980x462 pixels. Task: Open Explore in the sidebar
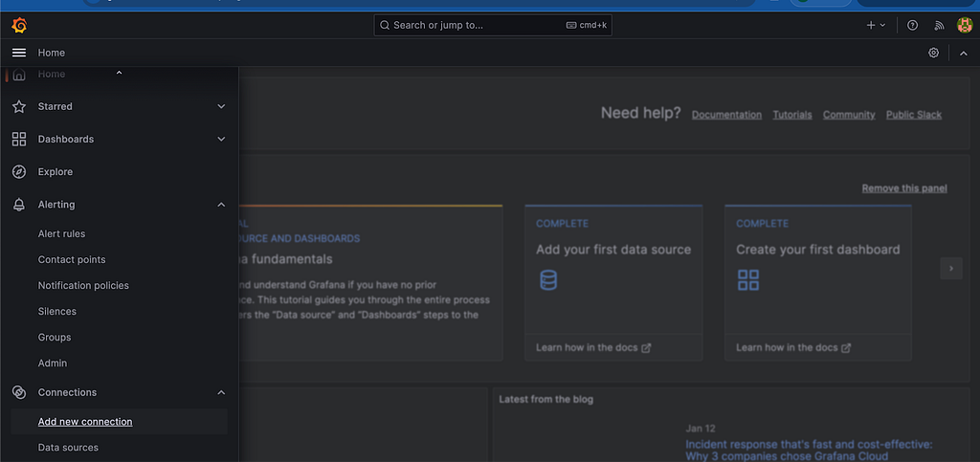click(x=55, y=171)
